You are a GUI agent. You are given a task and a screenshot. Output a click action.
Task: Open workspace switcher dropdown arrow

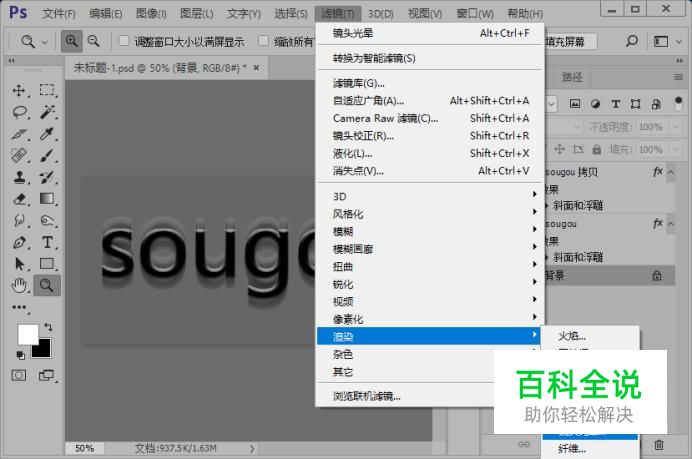679,42
